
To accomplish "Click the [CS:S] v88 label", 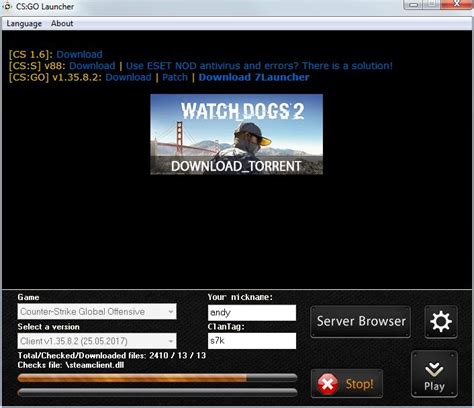I will click(x=37, y=66).
